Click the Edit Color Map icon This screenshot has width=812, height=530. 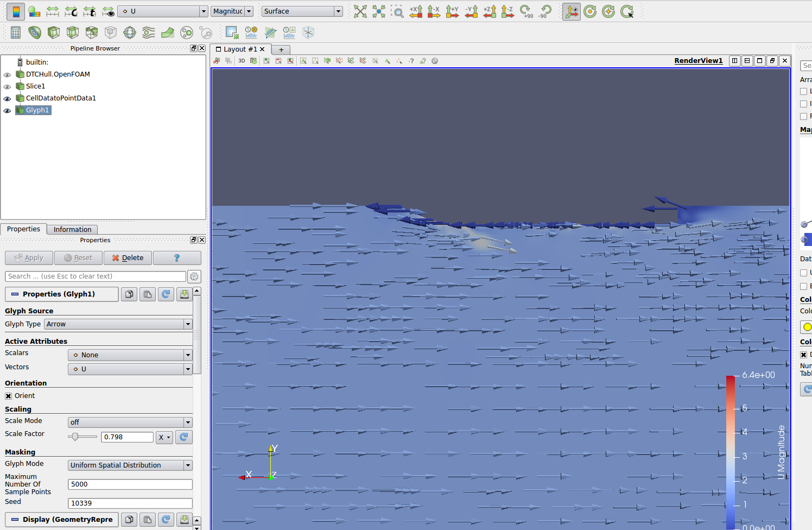pos(34,11)
